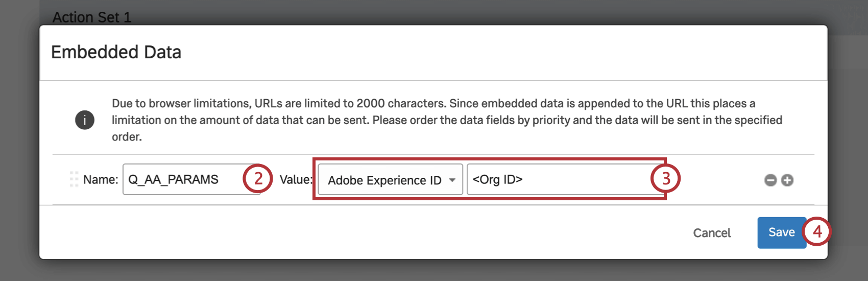Open the Adobe Experience ID dropdown

tap(385, 180)
